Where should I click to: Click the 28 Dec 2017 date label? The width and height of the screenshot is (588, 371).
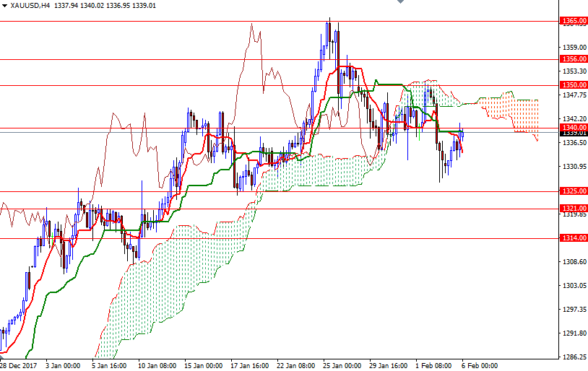(17, 365)
